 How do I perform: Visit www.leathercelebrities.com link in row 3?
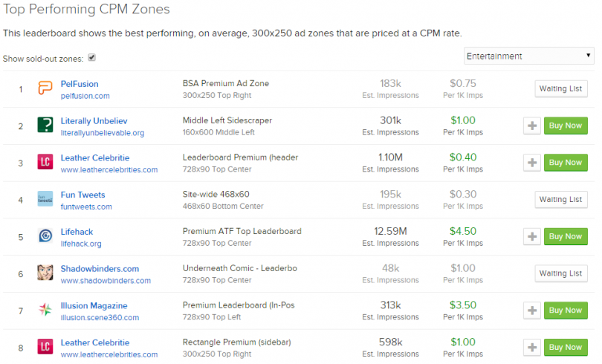point(109,169)
